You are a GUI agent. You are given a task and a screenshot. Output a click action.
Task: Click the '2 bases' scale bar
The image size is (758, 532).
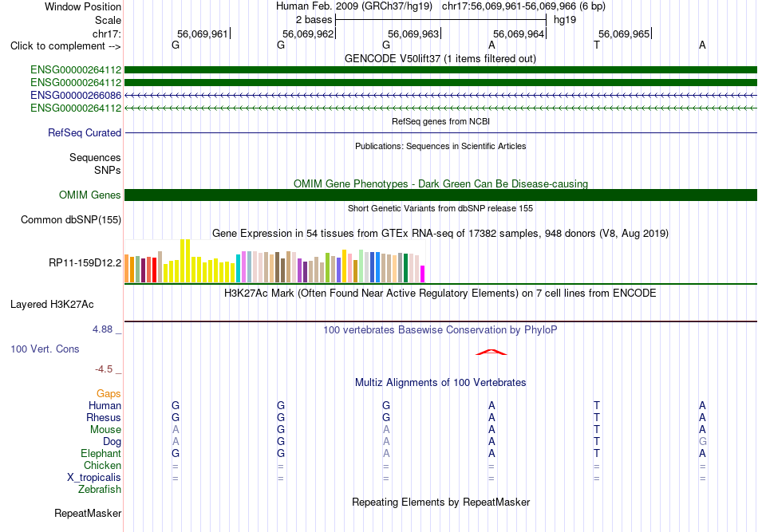point(440,20)
